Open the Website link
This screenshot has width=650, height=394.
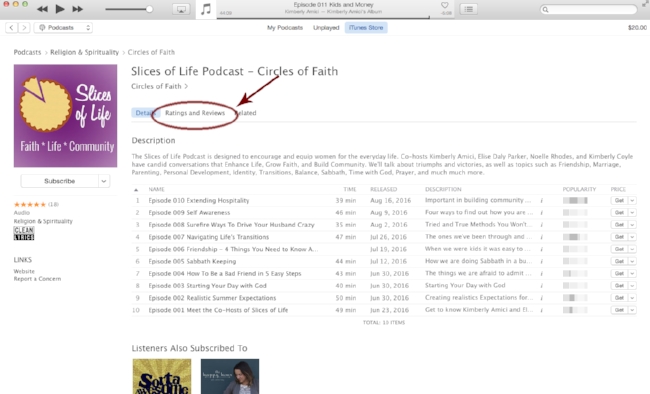tap(24, 271)
